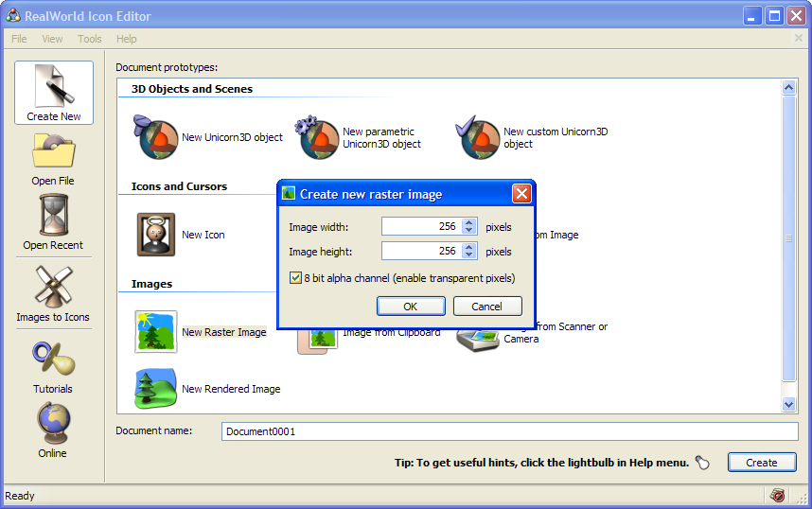The width and height of the screenshot is (812, 509).
Task: Click the Image width input field
Action: 421,226
